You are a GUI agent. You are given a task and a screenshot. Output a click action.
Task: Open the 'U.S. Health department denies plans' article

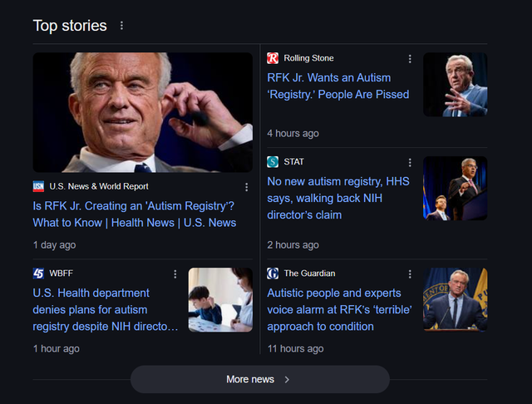tap(106, 310)
